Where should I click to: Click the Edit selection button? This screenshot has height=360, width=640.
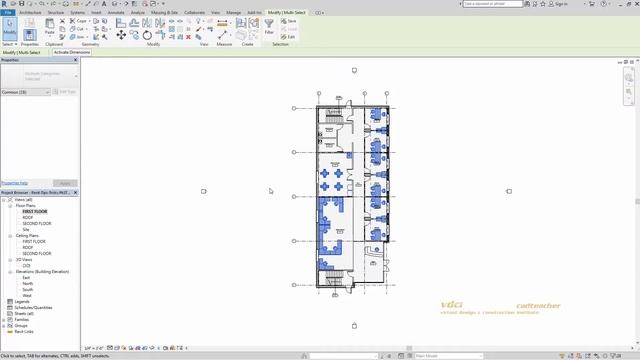288,37
